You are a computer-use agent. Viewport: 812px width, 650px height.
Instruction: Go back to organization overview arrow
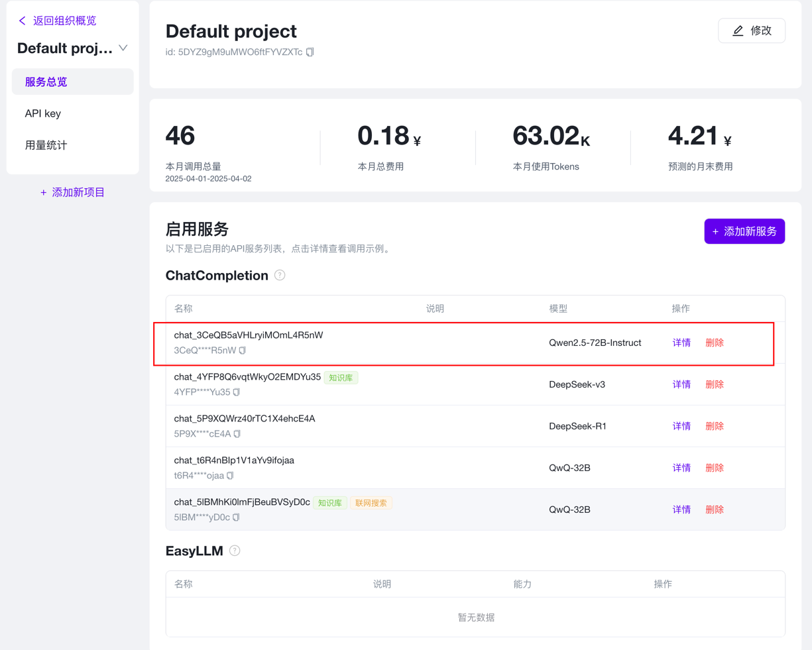tap(23, 21)
